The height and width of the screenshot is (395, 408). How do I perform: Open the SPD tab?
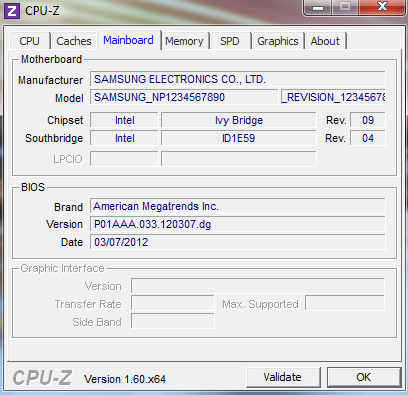[230, 41]
